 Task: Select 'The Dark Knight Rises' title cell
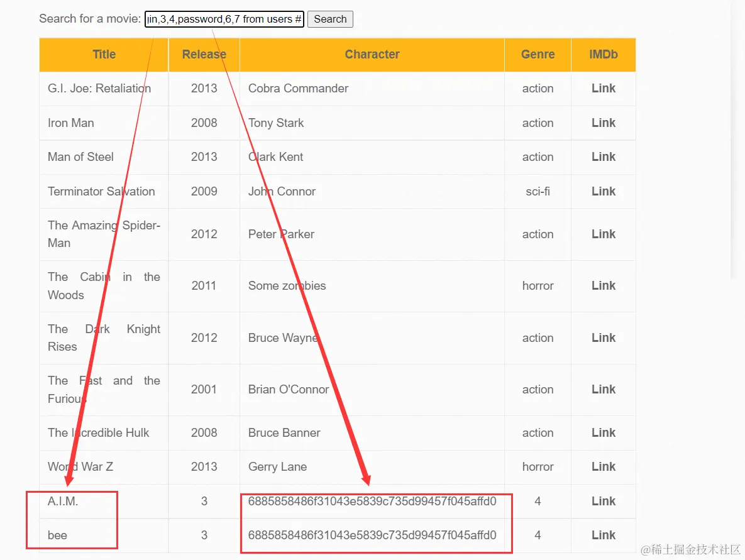(x=104, y=338)
